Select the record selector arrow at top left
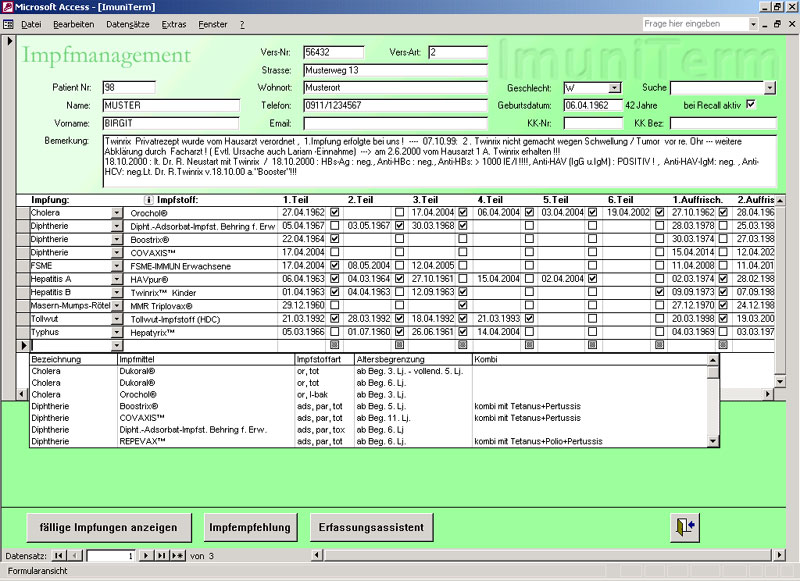 pyautogui.click(x=9, y=41)
